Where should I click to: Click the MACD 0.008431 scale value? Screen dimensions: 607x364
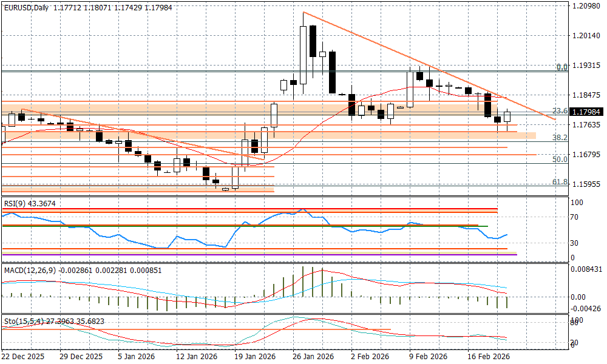[x=586, y=269]
